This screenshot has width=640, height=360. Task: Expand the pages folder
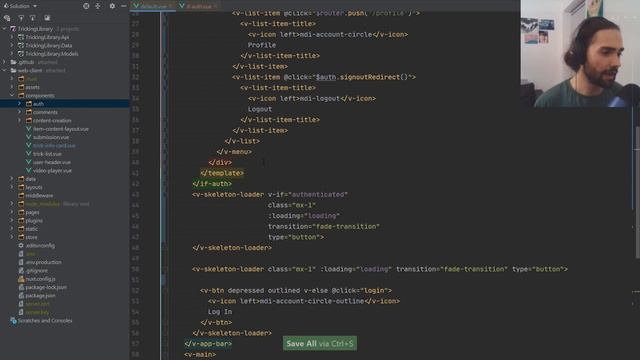(12, 212)
